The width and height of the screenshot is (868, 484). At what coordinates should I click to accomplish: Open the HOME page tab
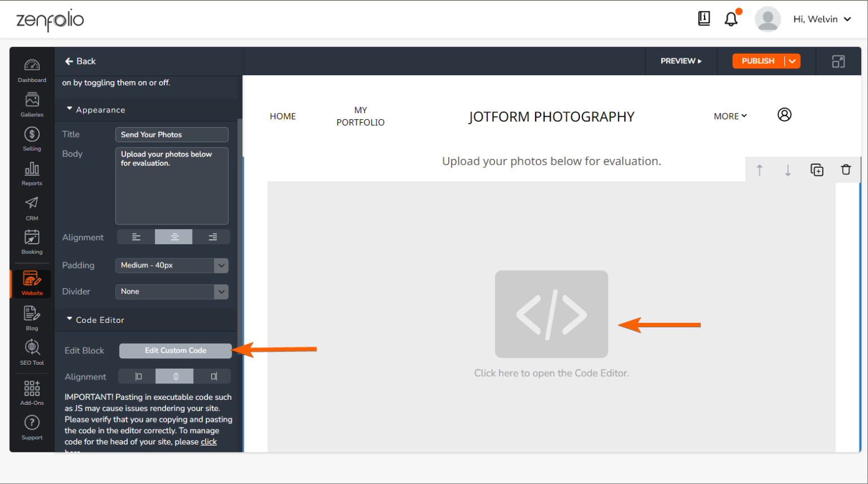pos(283,116)
